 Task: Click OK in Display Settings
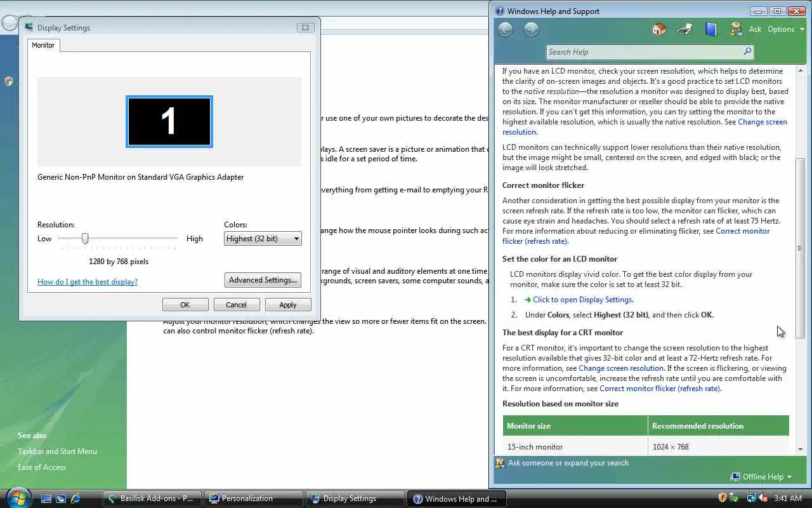click(185, 305)
